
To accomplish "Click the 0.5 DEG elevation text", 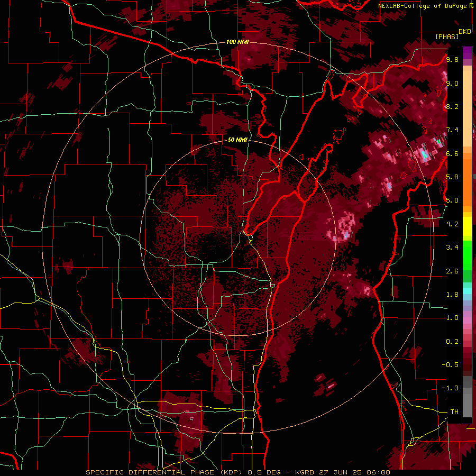I will [265, 472].
